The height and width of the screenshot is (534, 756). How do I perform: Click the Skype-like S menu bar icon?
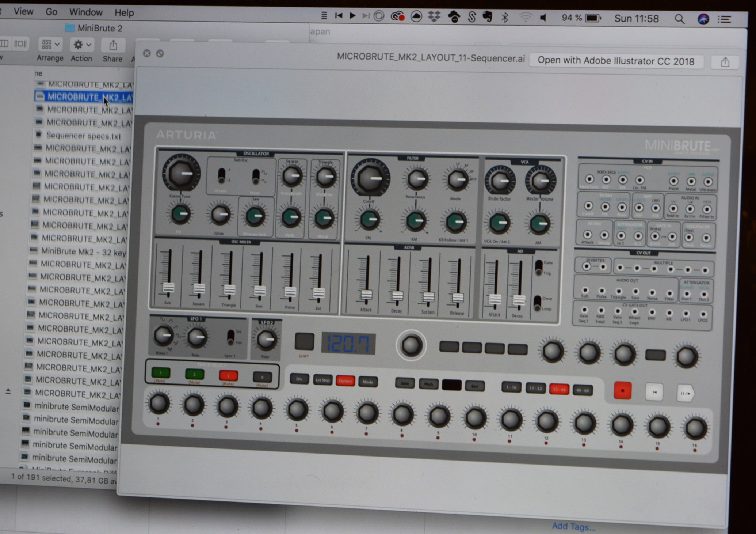coord(471,17)
